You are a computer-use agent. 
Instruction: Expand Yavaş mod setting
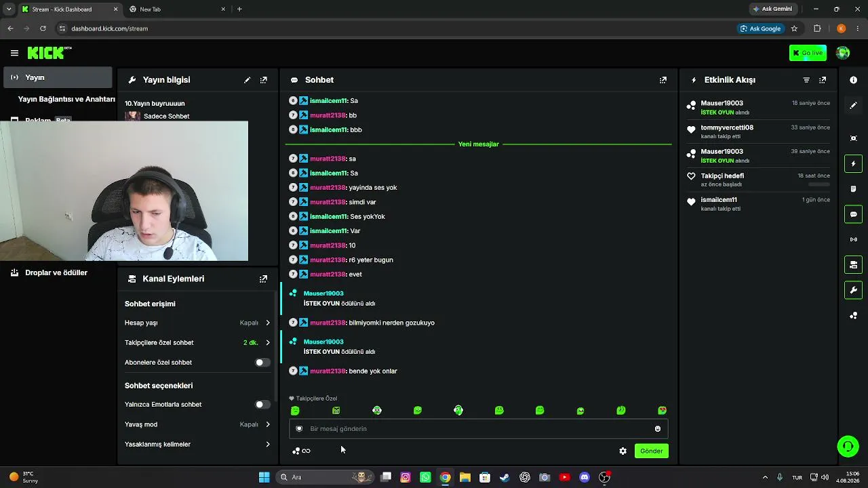coord(197,424)
